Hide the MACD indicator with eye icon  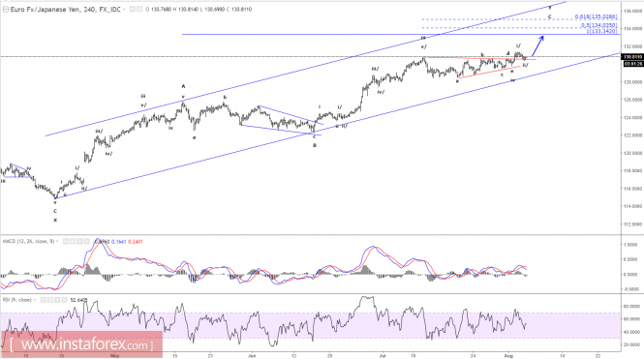[66, 241]
